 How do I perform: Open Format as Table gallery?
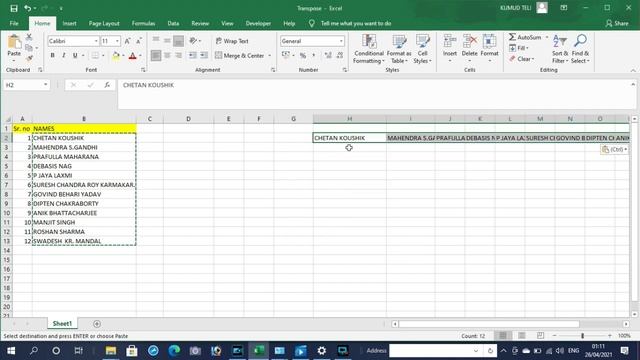399,49
